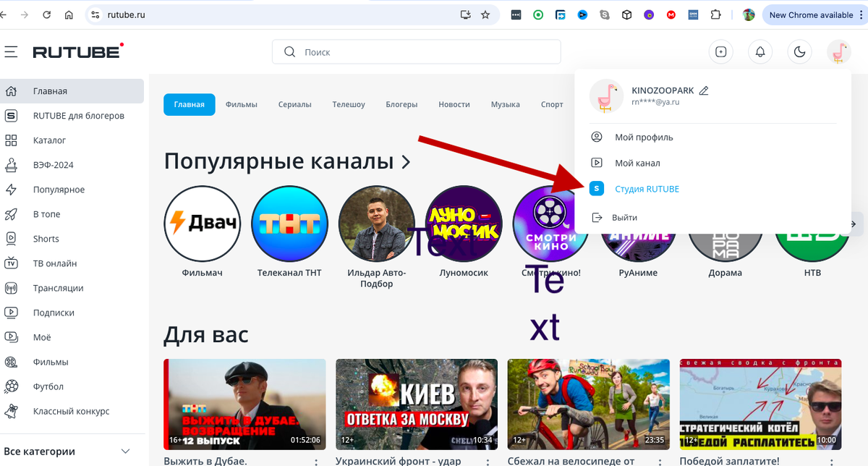Switch to the Фильмы tab
Viewport: 868px width, 466px height.
(242, 104)
